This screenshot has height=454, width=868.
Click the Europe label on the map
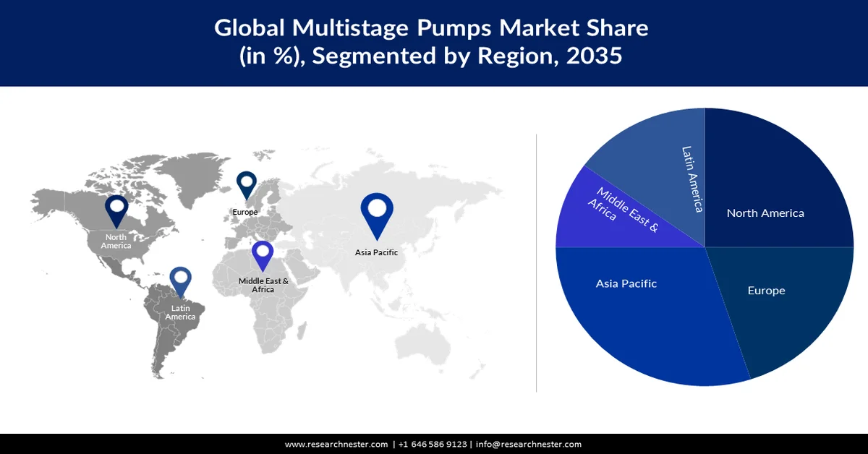[245, 212]
